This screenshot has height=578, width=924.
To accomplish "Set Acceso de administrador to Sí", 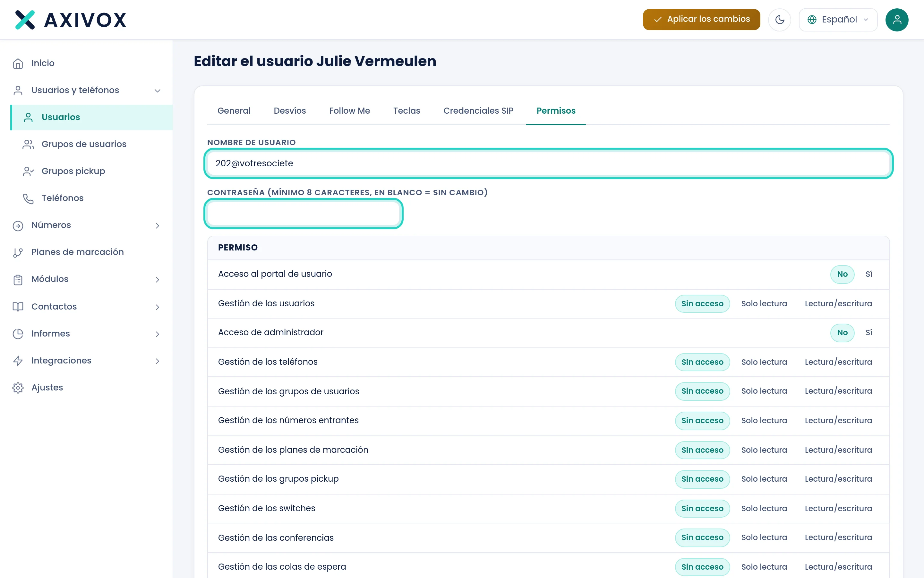I will [x=868, y=333].
